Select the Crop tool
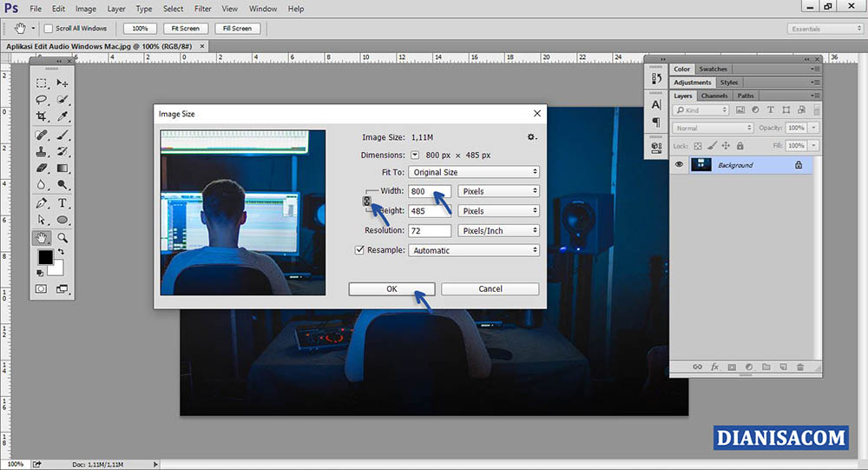The image size is (868, 470). click(42, 116)
